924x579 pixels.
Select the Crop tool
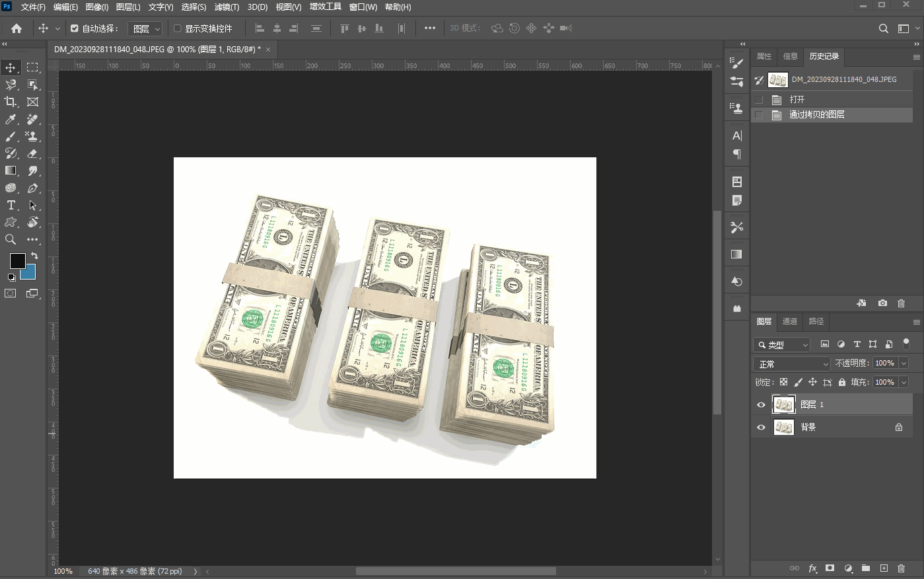pos(11,102)
